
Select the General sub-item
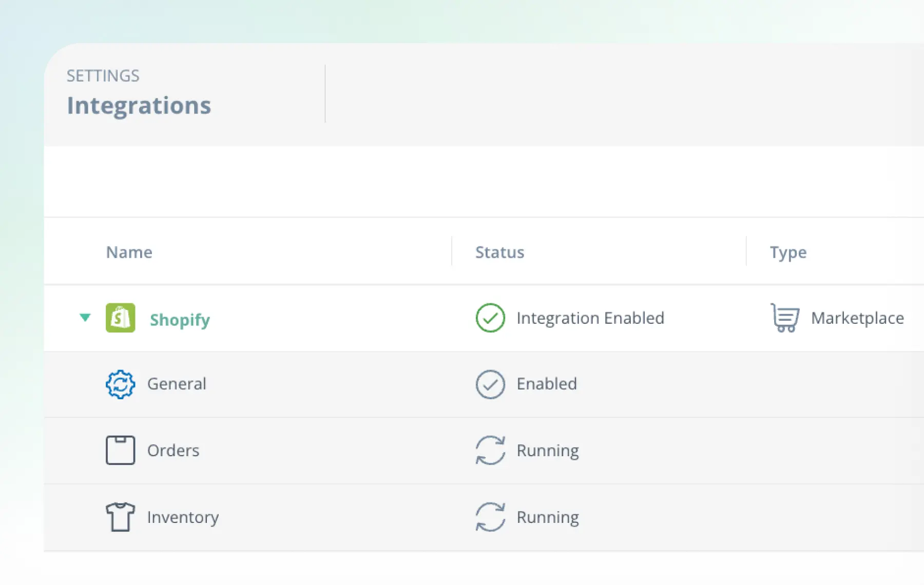(x=177, y=384)
